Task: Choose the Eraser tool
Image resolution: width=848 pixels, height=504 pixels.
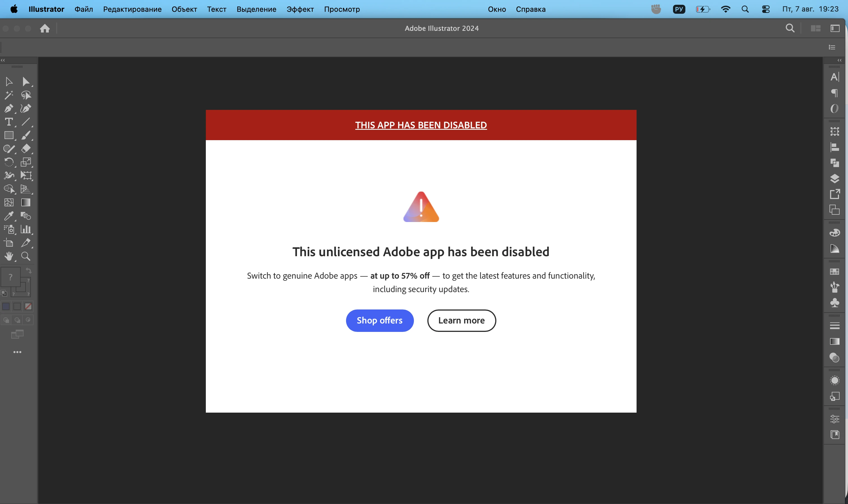Action: pos(26,149)
